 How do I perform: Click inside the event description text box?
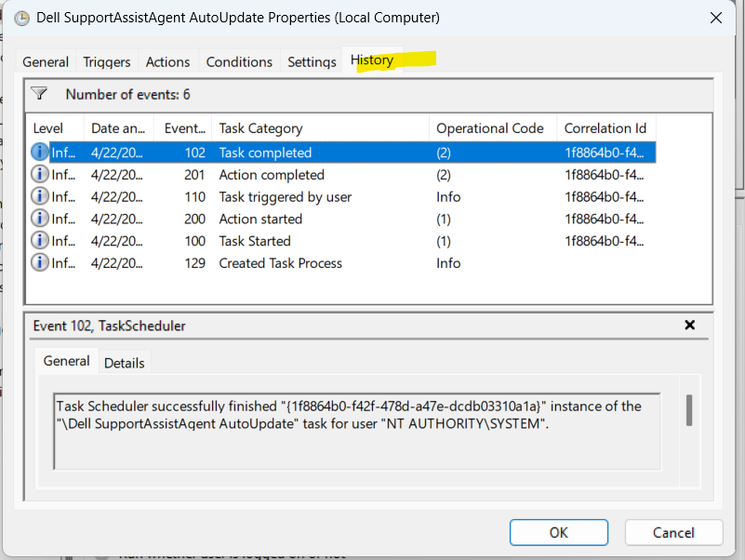[357, 432]
